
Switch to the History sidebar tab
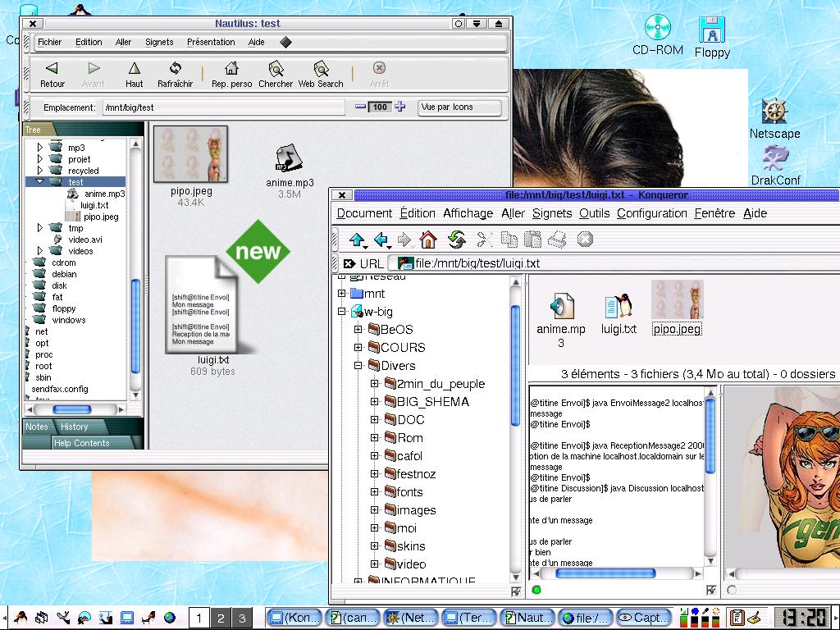pos(74,427)
